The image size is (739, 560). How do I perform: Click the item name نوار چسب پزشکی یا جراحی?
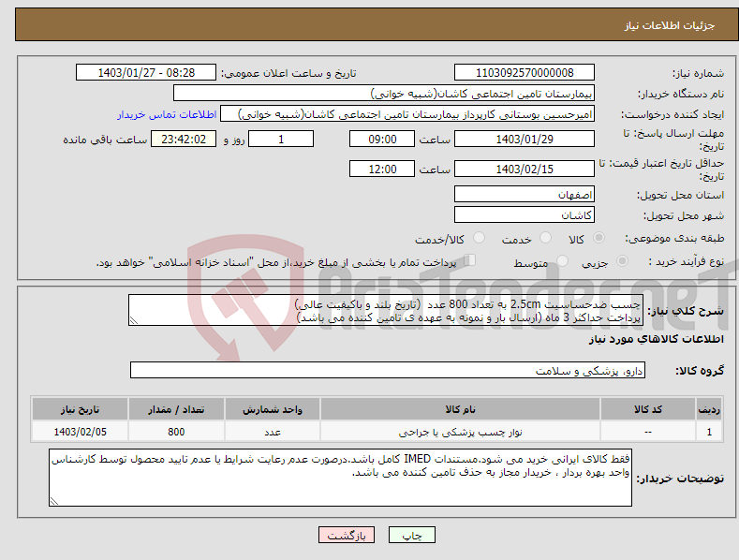[x=460, y=432]
